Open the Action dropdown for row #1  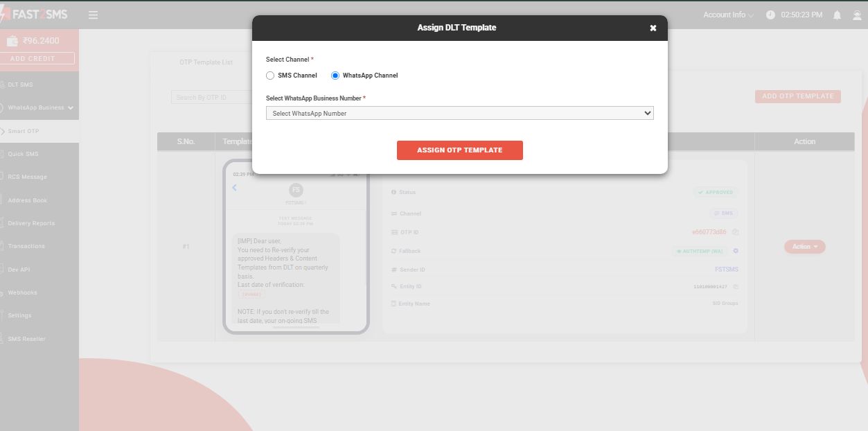coord(804,247)
